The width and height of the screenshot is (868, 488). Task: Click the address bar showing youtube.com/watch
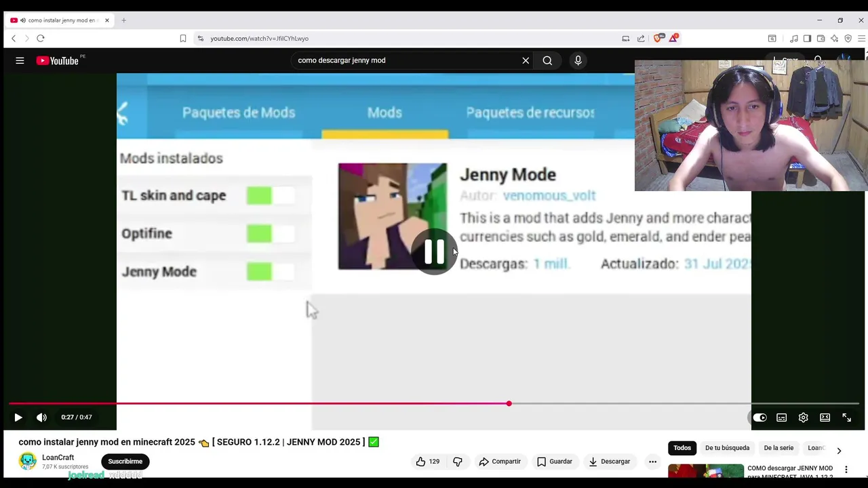(407, 39)
